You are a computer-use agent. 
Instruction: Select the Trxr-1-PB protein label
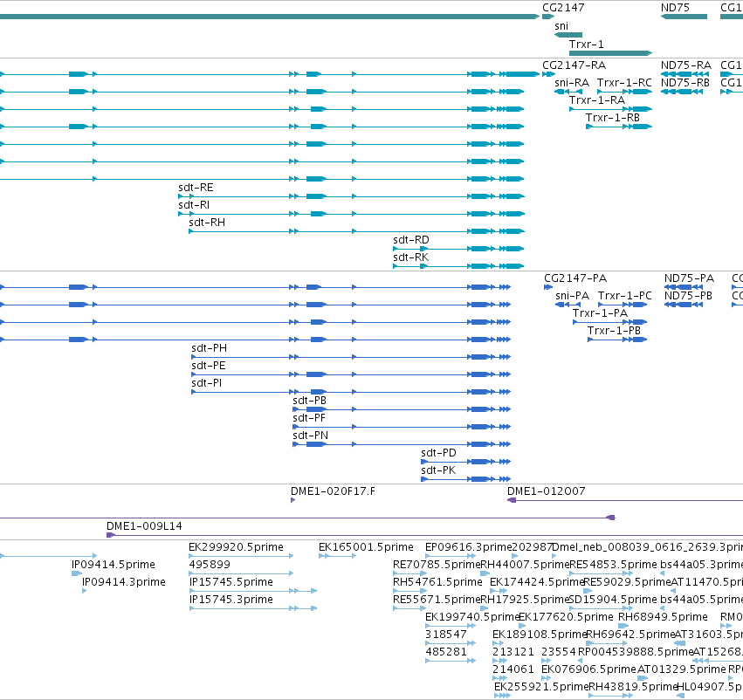[x=614, y=331]
